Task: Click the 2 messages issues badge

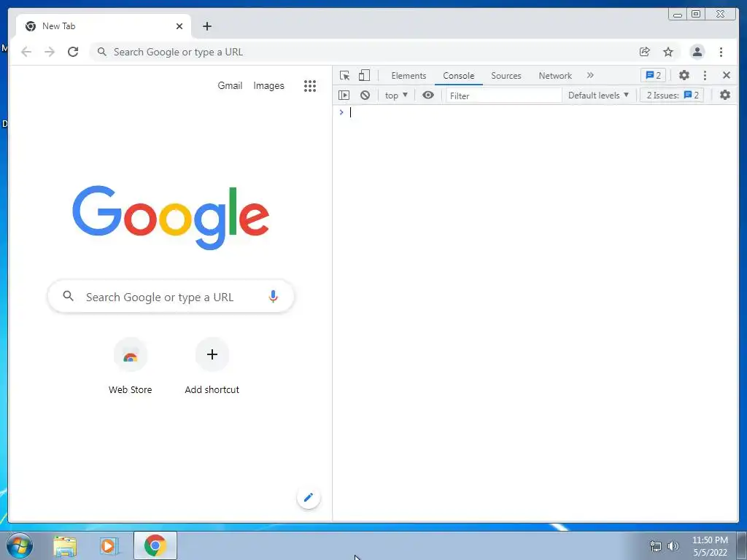Action: (653, 75)
